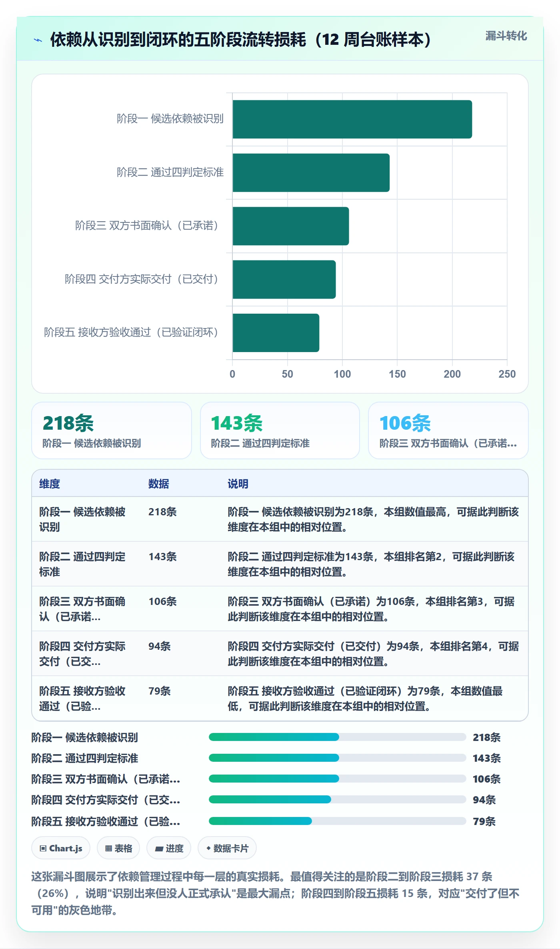The height and width of the screenshot is (949, 560).
Task: Click the table description mentioning 本组排名第2
Action: click(x=371, y=564)
